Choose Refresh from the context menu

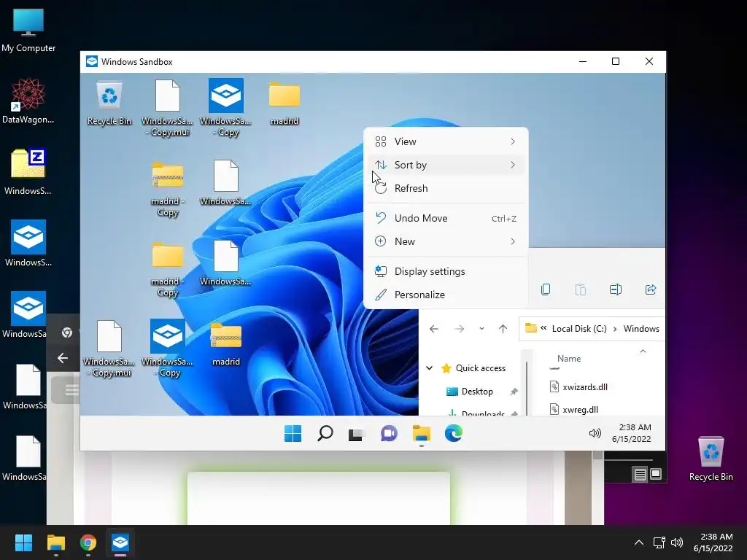(x=446, y=188)
